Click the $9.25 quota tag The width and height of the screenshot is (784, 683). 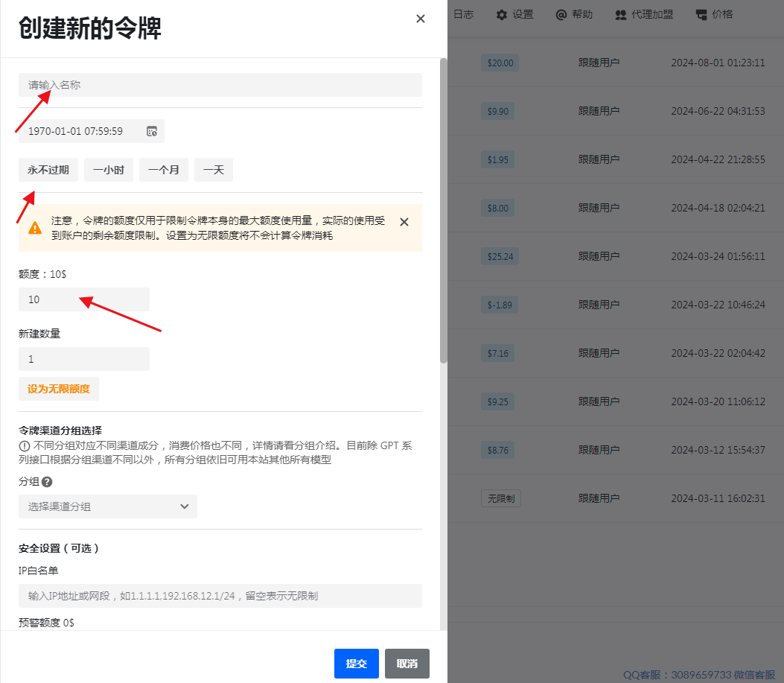click(x=497, y=401)
